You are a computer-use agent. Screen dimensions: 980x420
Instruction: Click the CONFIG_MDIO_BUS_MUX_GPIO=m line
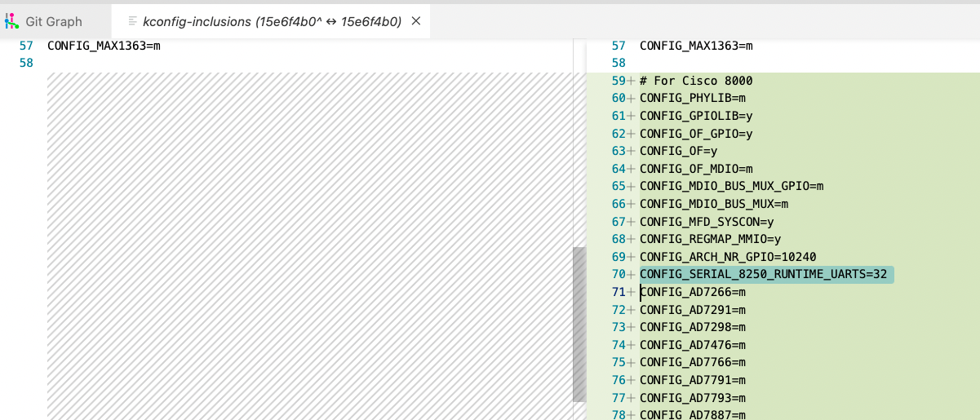coord(732,186)
